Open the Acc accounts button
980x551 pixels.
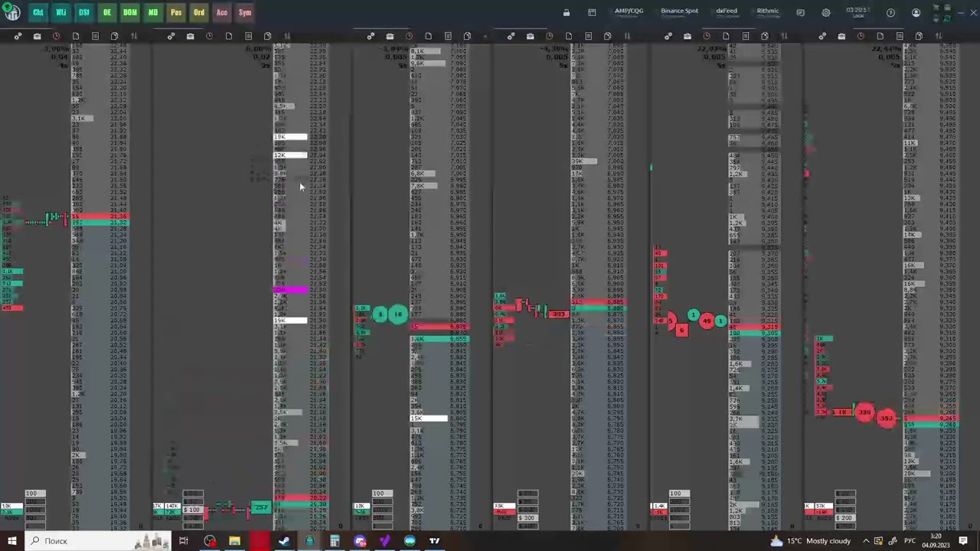click(221, 12)
